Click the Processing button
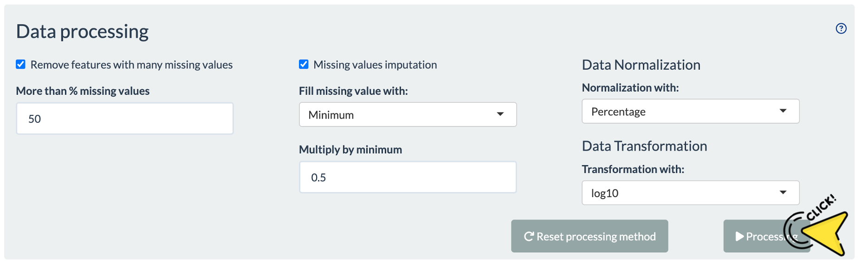Viewport: 868px width, 279px height. [x=761, y=237]
